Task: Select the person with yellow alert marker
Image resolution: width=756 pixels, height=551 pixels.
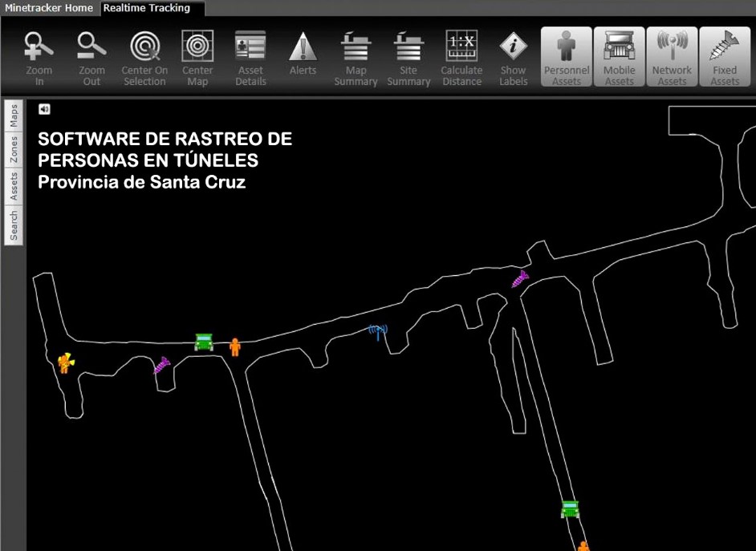Action: pyautogui.click(x=66, y=363)
